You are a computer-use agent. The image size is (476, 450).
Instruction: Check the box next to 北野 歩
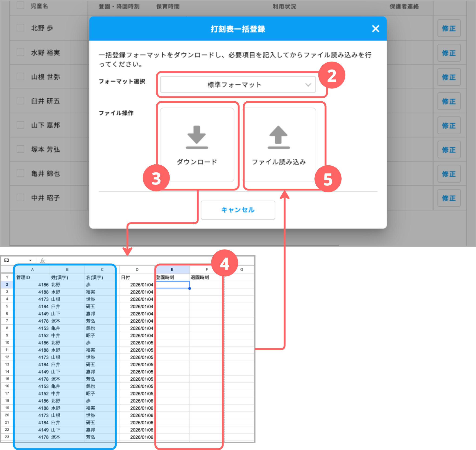[x=20, y=28]
